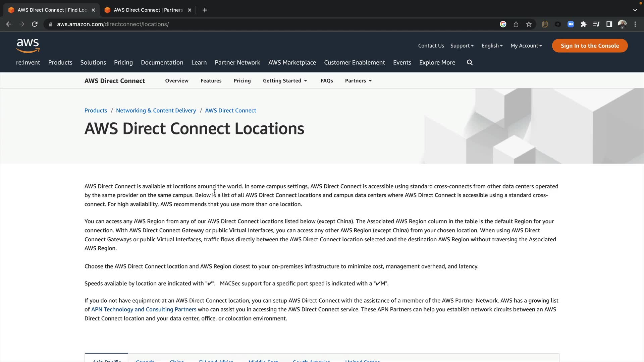Viewport: 644px width, 362px height.
Task: Toggle the Chrome side panel icon
Action: (609, 24)
